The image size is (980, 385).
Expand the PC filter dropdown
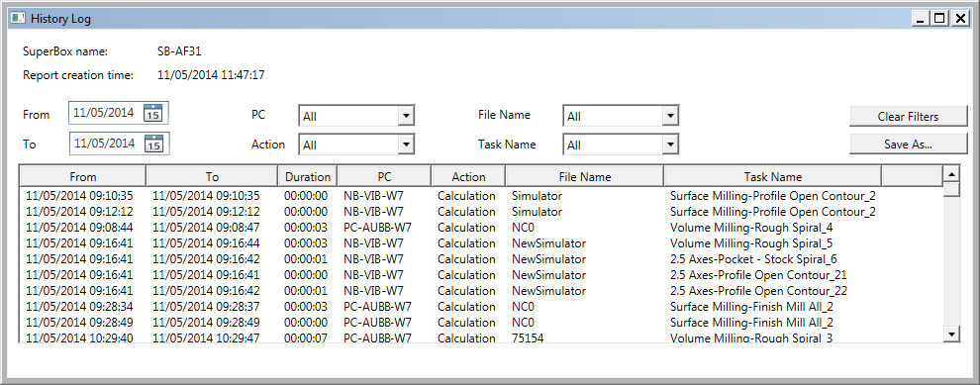(406, 116)
